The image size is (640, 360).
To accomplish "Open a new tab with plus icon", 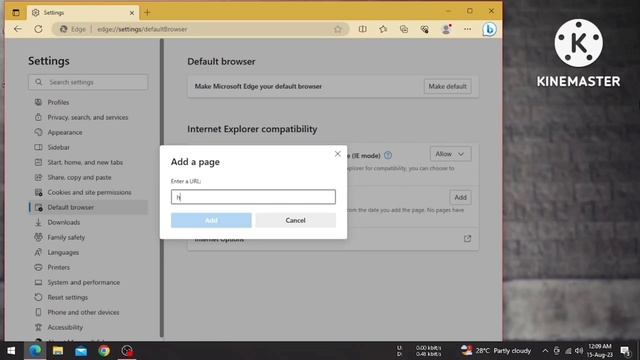I will coord(147,13).
